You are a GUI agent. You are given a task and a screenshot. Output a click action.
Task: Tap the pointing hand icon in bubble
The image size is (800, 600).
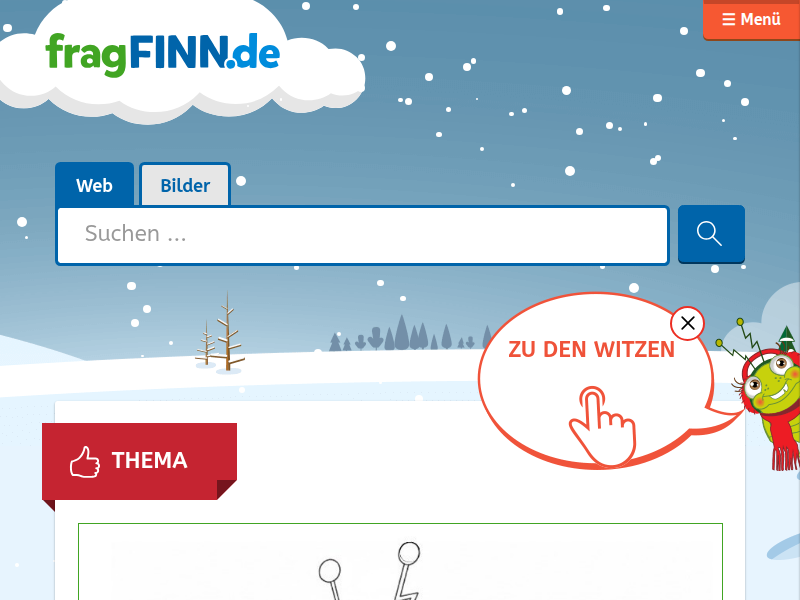[x=603, y=426]
